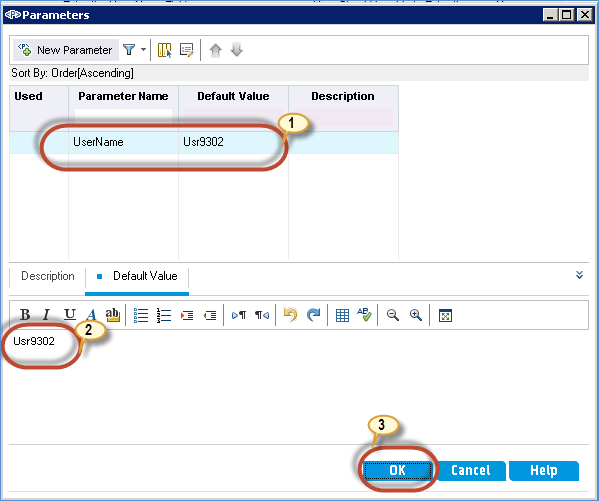Toggle bold formatting
The height and width of the screenshot is (501, 599).
[25, 315]
